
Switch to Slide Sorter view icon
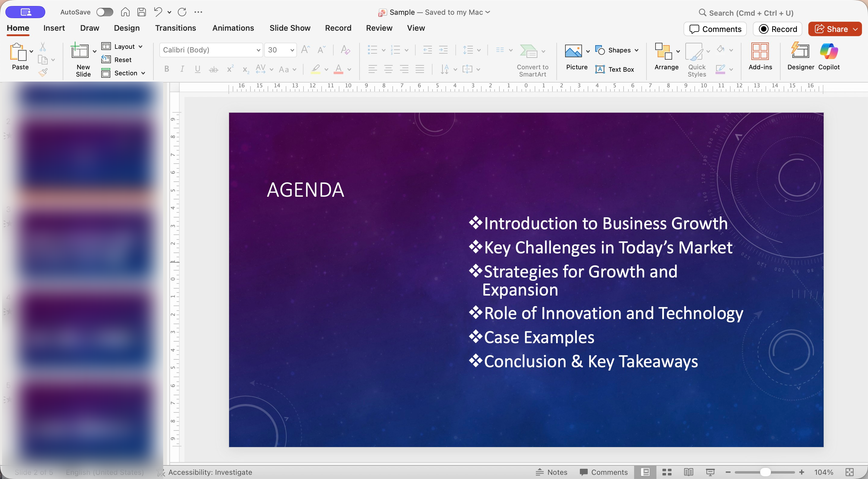[666, 472]
